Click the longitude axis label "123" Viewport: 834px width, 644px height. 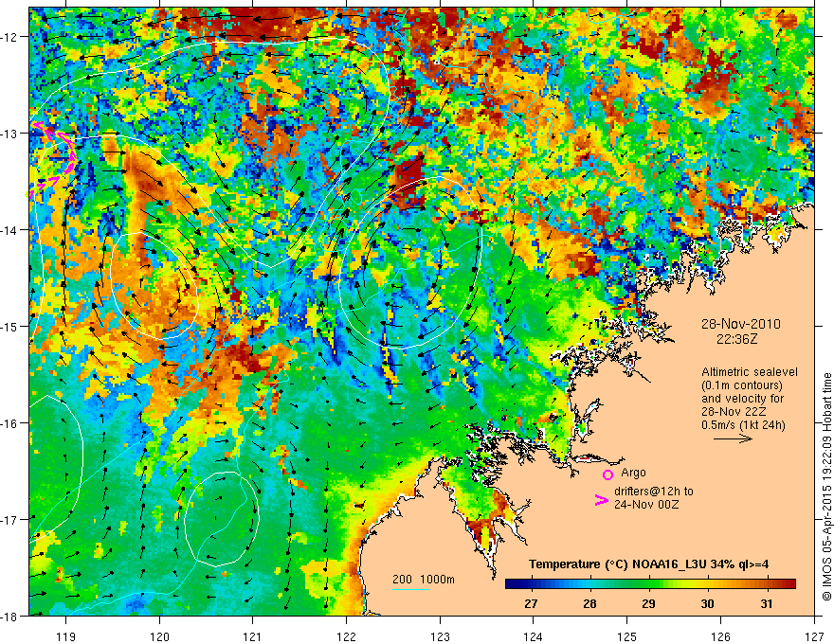[440, 636]
